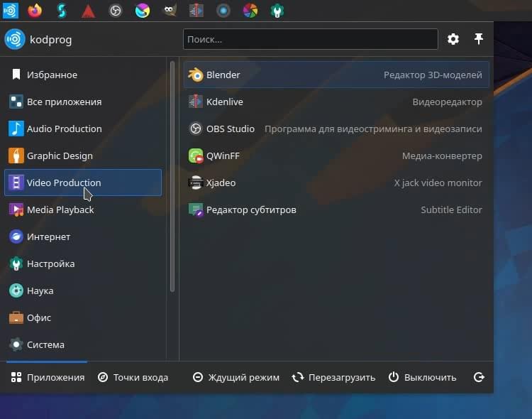
Task: Open the colorful aperture app in panel
Action: 250,11
